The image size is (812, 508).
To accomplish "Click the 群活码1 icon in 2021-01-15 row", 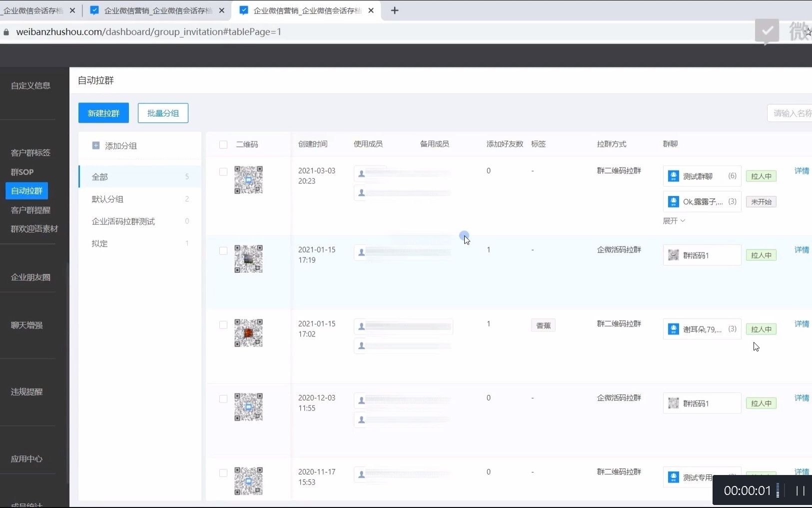I will click(x=674, y=255).
